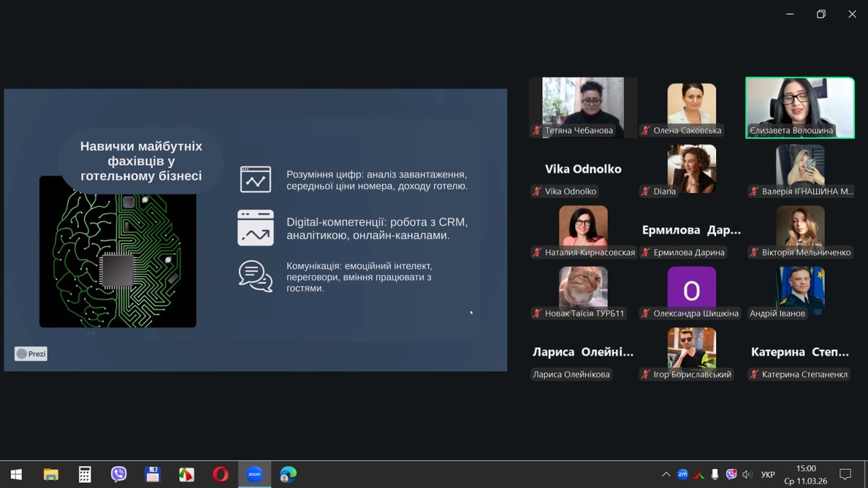The width and height of the screenshot is (868, 488).
Task: Open Viber from the taskbar
Action: click(119, 474)
